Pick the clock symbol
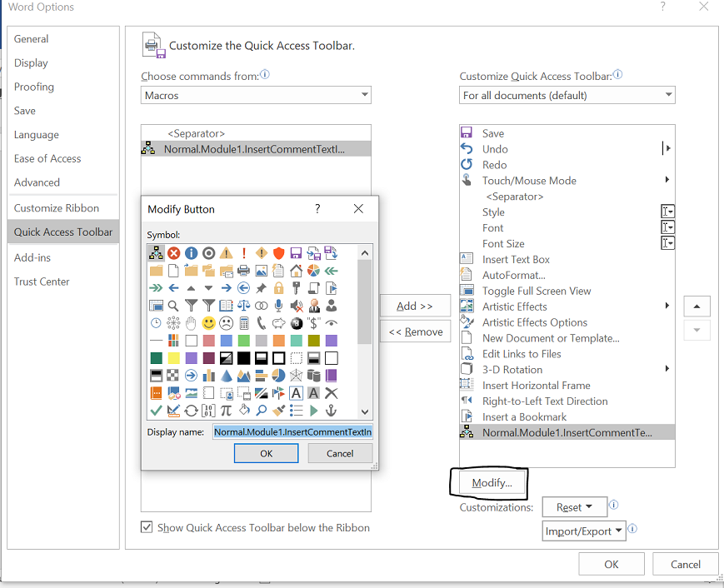Viewport: 724px width, 588px height. point(156,323)
